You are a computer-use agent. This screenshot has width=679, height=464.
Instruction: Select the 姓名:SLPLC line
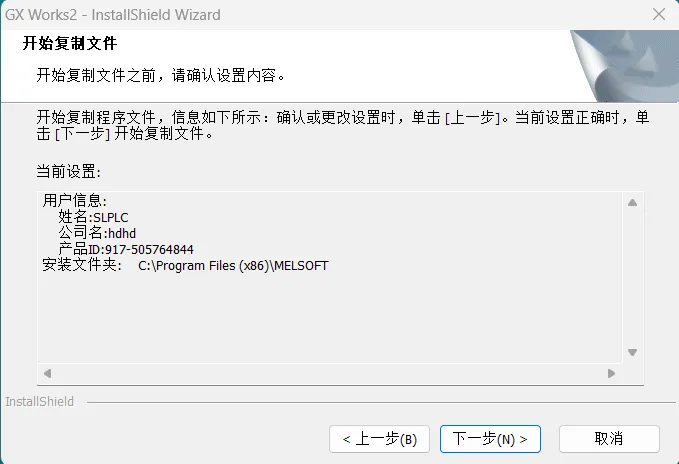94,217
